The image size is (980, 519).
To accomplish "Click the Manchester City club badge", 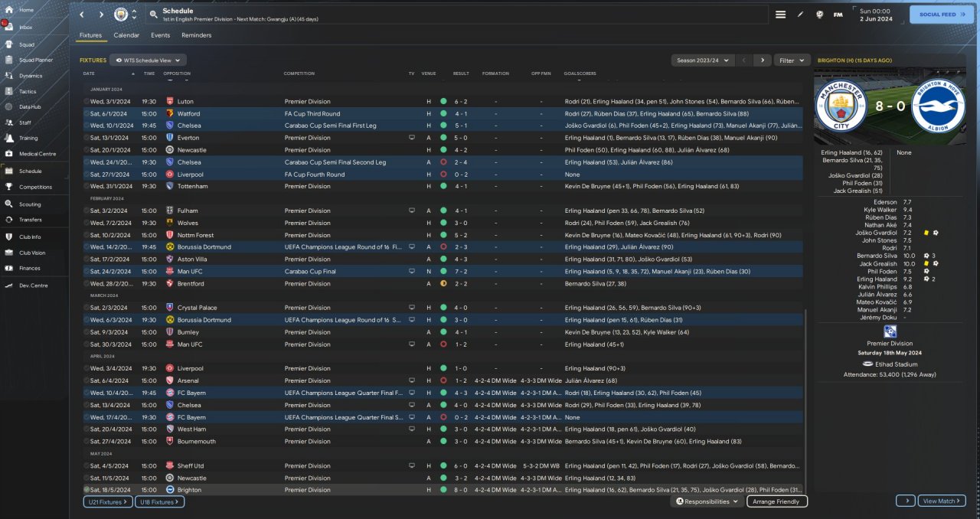I will point(120,15).
